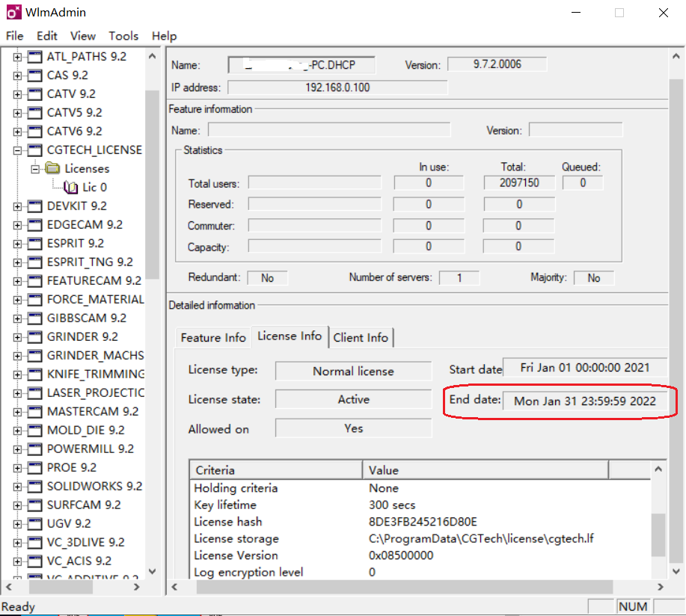Switch to the Feature Info tab
686x616 pixels.
[x=213, y=337]
